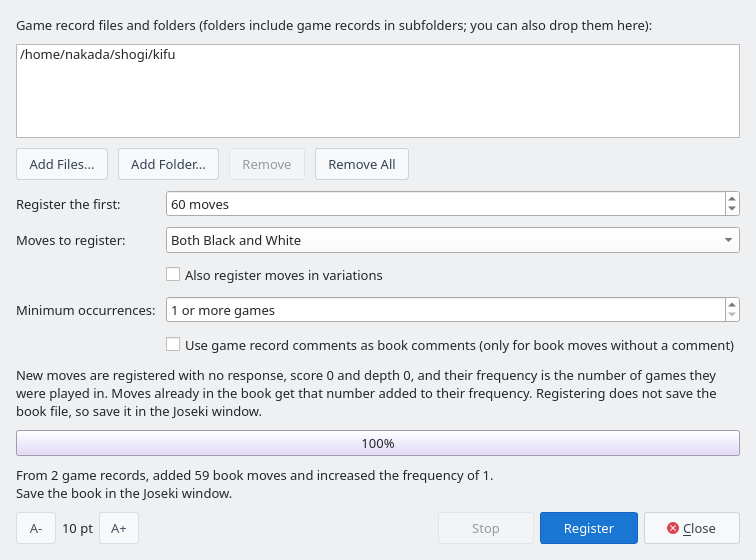The height and width of the screenshot is (560, 756).
Task: Click the Minimum occurrences label
Action: (86, 310)
